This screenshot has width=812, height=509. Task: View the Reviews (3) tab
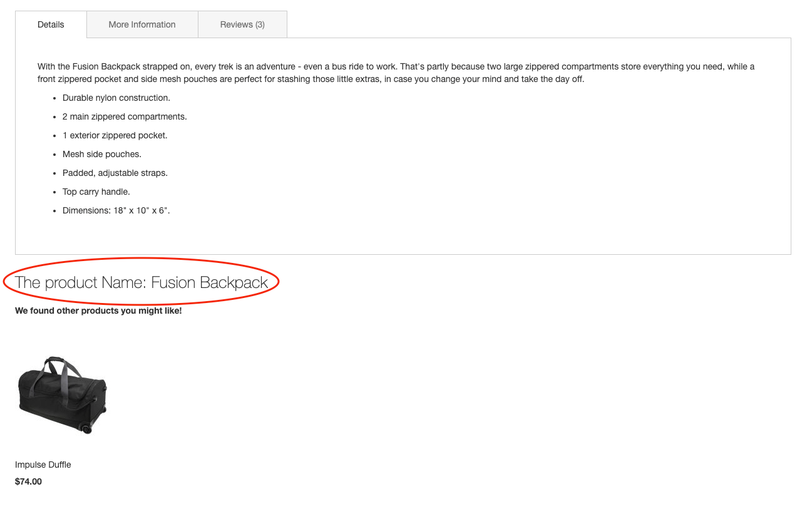click(x=242, y=24)
